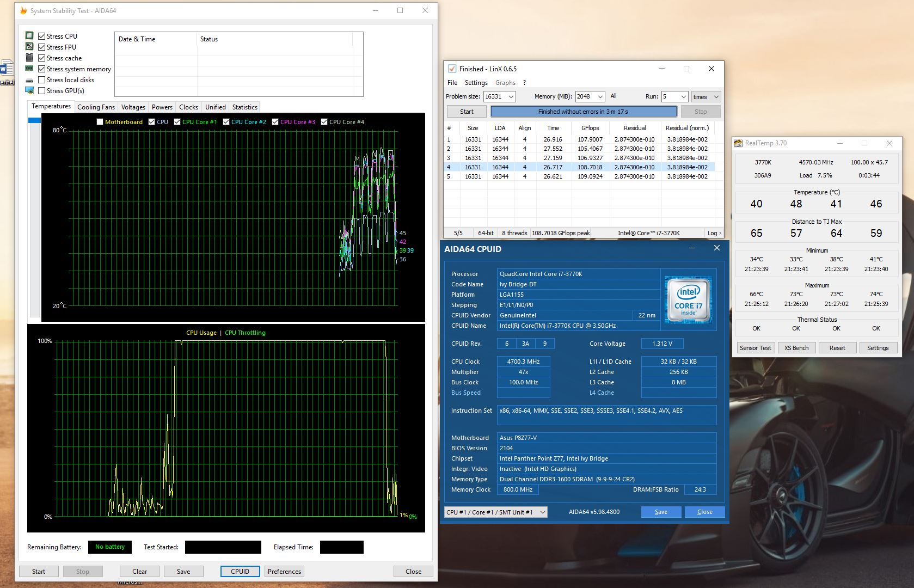Click Preferences in System Stability Test
The width and height of the screenshot is (914, 588).
tap(285, 572)
